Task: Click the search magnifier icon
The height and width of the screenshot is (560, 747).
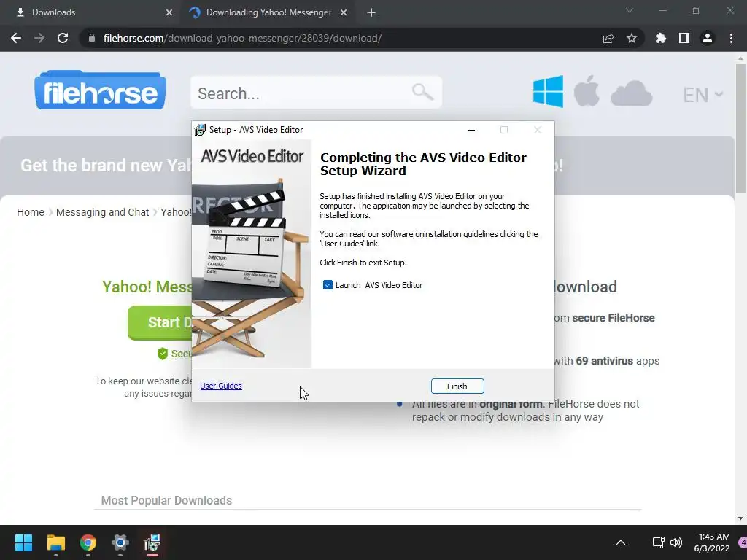Action: [x=422, y=92]
